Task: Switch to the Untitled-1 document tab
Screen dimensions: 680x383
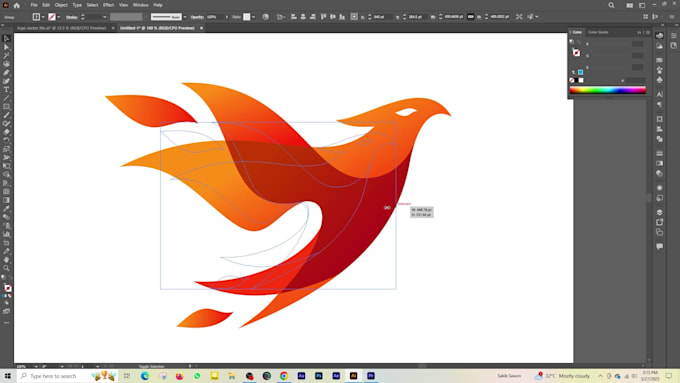Action: pyautogui.click(x=157, y=28)
